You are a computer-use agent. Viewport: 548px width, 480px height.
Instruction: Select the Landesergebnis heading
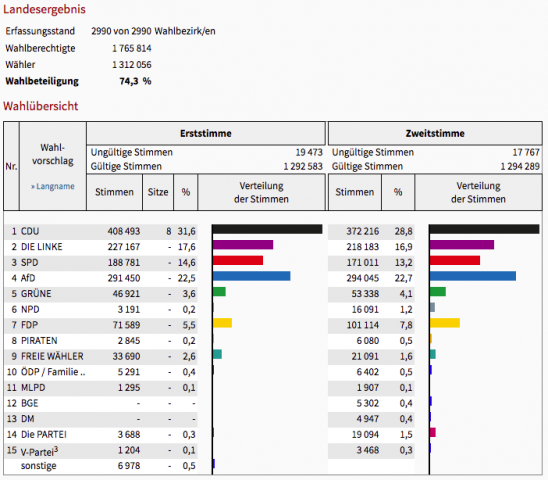44,9
